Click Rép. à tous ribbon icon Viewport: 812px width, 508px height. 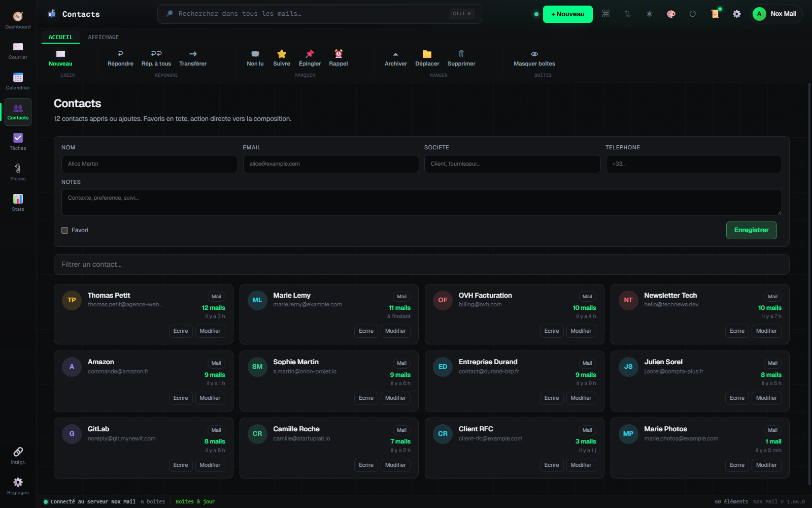[x=156, y=58]
